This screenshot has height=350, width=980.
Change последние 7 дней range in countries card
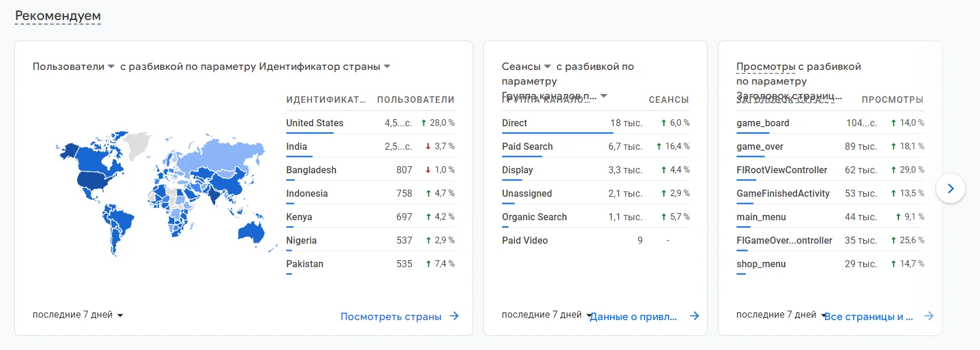point(77,315)
